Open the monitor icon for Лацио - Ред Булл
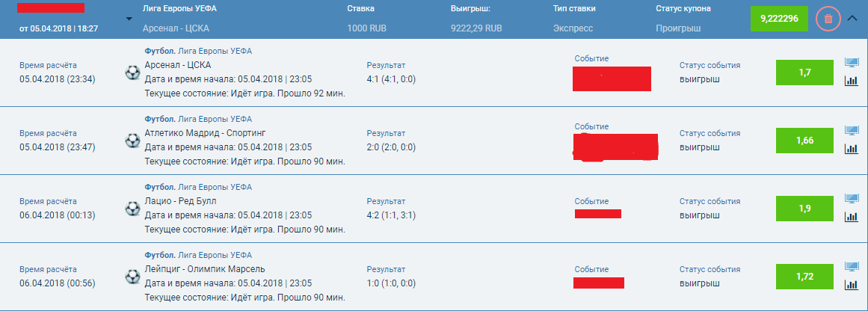The image size is (868, 311). point(851,199)
